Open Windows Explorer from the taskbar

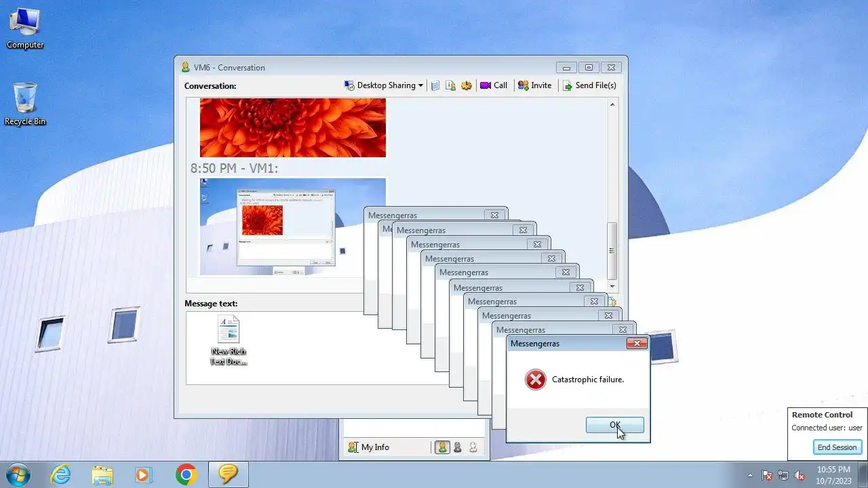point(102,474)
